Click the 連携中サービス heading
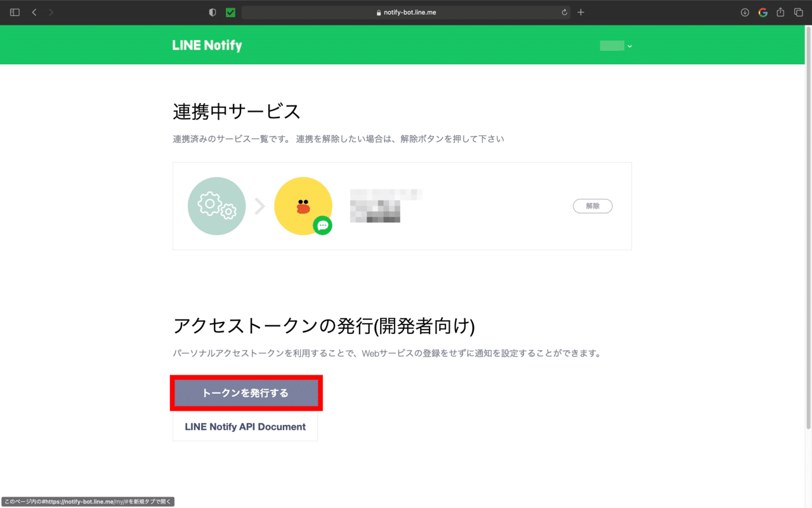This screenshot has height=508, width=812. 237,112
